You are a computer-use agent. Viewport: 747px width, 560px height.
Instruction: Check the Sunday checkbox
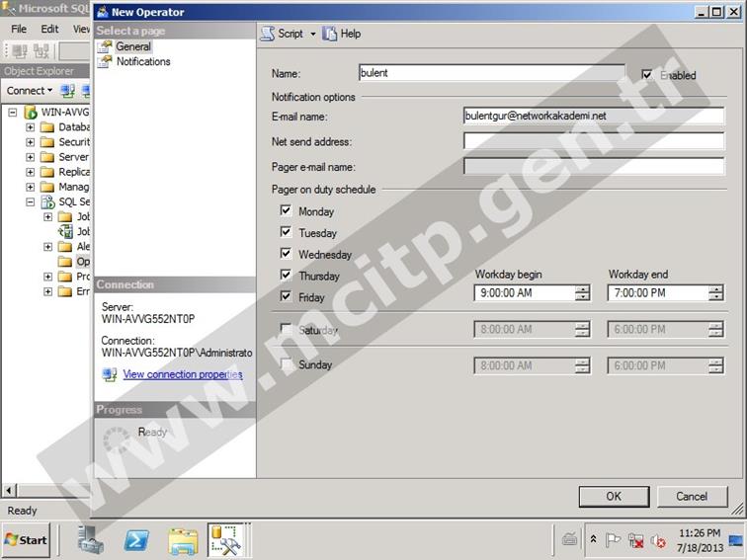[x=286, y=364]
